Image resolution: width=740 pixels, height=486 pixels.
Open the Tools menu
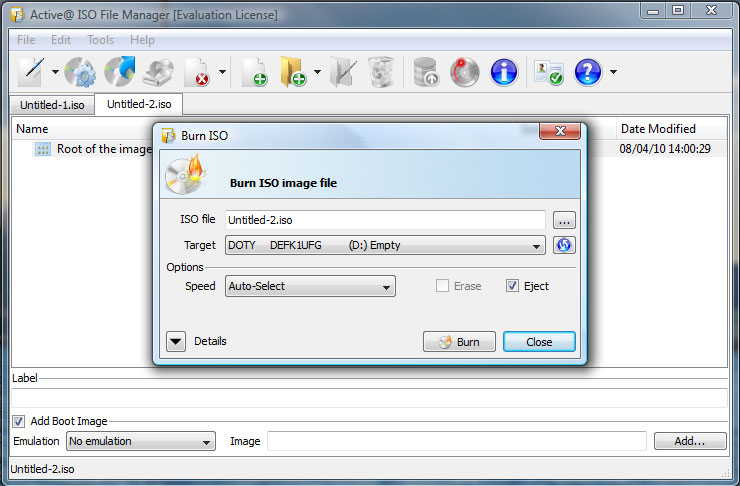[x=101, y=40]
